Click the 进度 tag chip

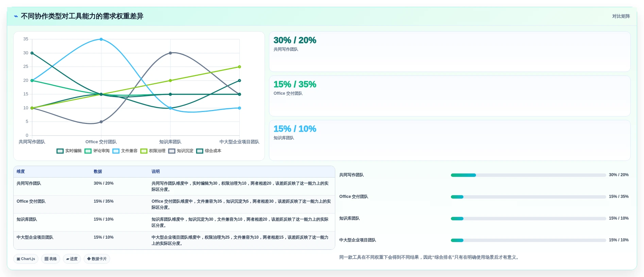click(72, 259)
